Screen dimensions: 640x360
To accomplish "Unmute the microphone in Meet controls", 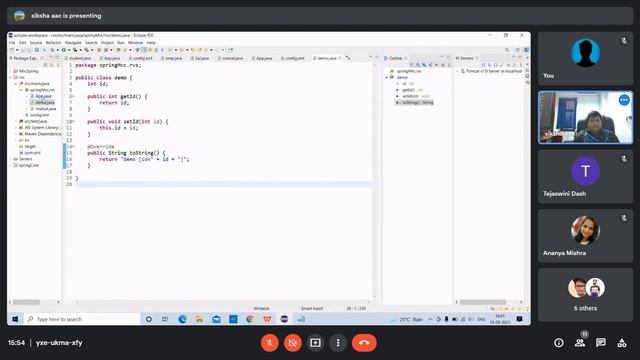I will pos(269,343).
